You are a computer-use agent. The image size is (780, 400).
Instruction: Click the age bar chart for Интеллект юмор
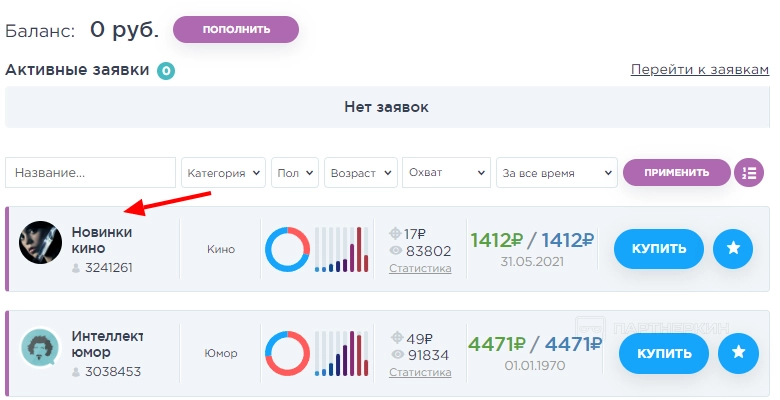click(x=341, y=353)
